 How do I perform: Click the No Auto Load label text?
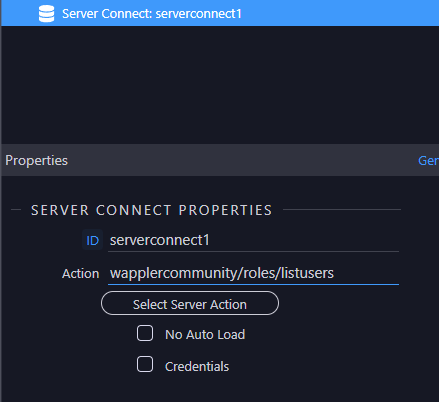point(205,334)
